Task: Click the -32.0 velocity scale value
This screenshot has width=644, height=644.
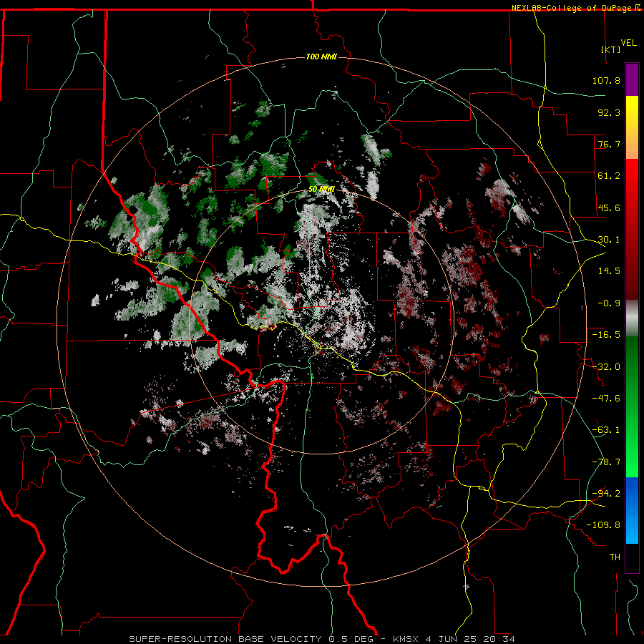Action: (x=606, y=367)
